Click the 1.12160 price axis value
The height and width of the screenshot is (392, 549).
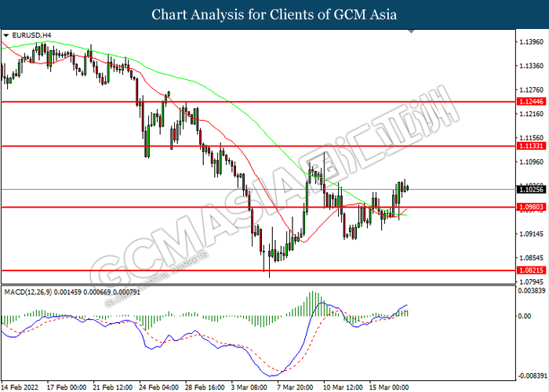tap(532, 114)
